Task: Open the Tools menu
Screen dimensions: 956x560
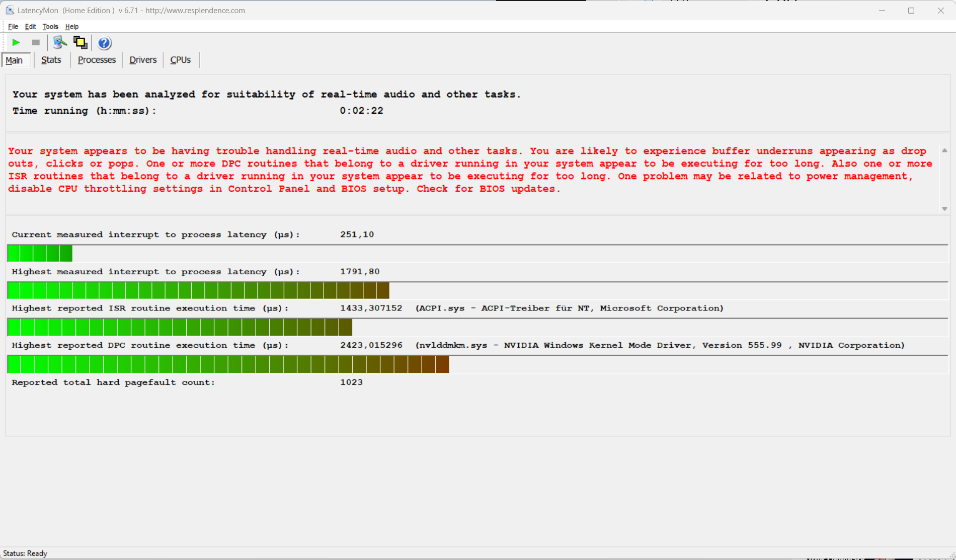Action: coord(50,27)
